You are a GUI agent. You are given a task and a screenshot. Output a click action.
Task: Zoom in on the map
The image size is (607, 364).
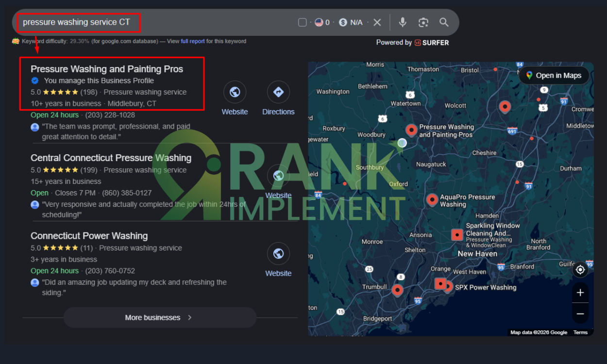coord(580,293)
